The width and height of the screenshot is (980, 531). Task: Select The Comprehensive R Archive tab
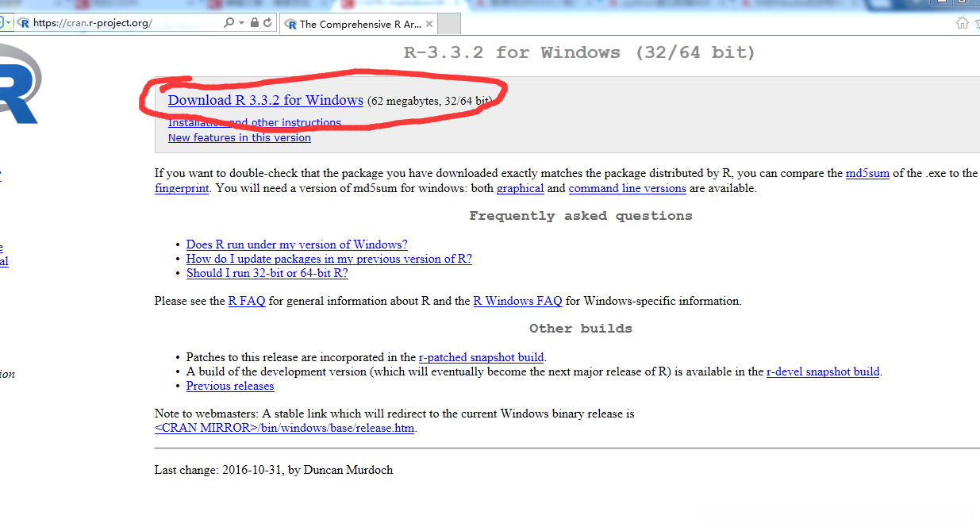coord(358,24)
